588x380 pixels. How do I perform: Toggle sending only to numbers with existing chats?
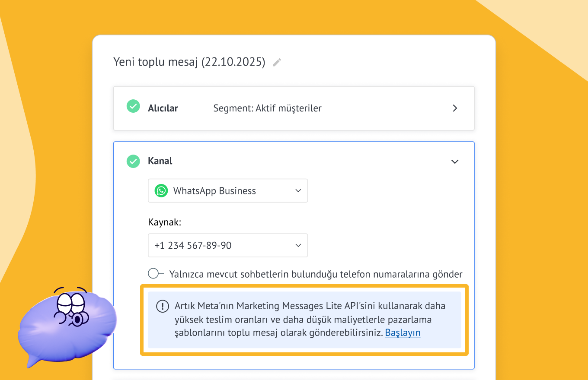coord(155,273)
